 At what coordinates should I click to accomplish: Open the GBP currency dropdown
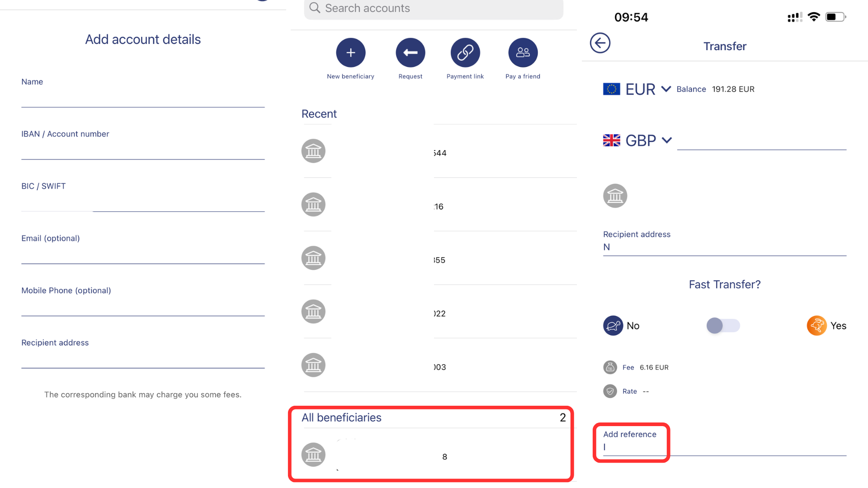pyautogui.click(x=666, y=141)
